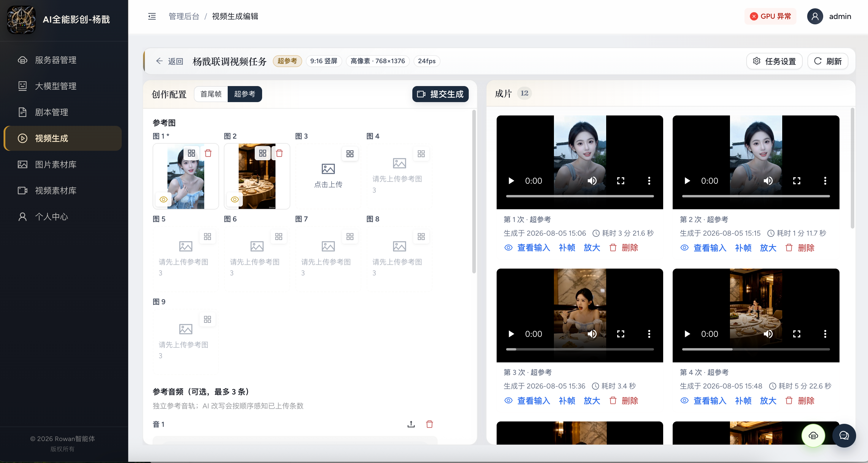Click the 提交生成 button

pos(440,94)
